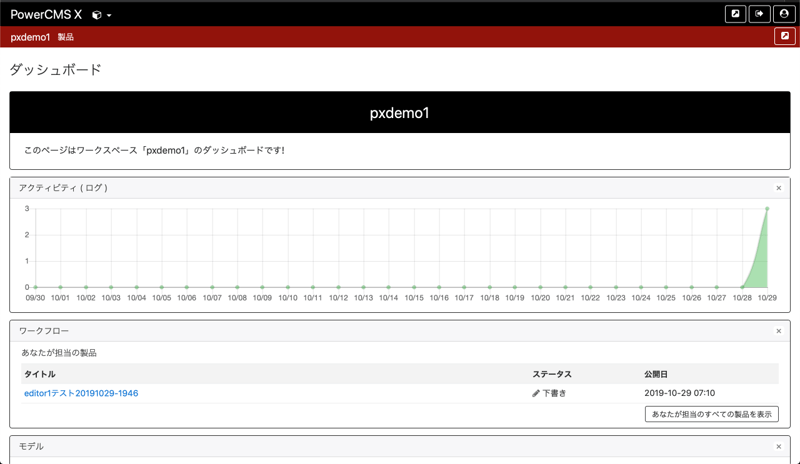The width and height of the screenshot is (800, 464).
Task: Close the アクティビティ (ログ) widget
Action: [x=779, y=188]
